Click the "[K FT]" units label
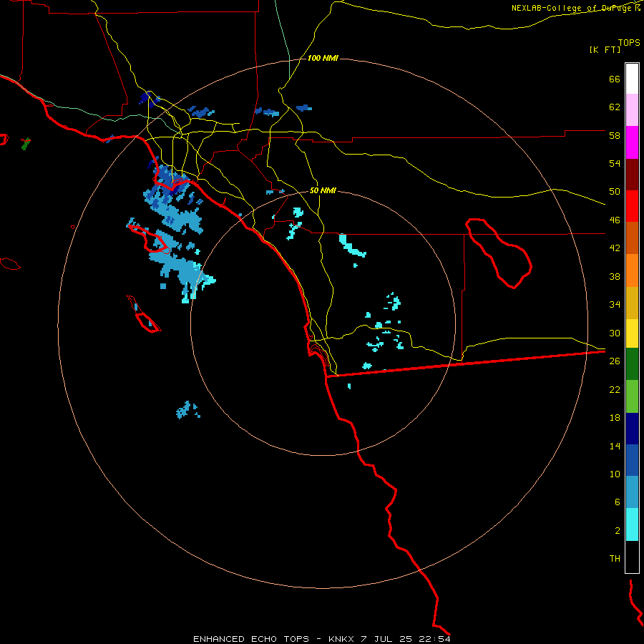The height and width of the screenshot is (644, 644). (605, 49)
